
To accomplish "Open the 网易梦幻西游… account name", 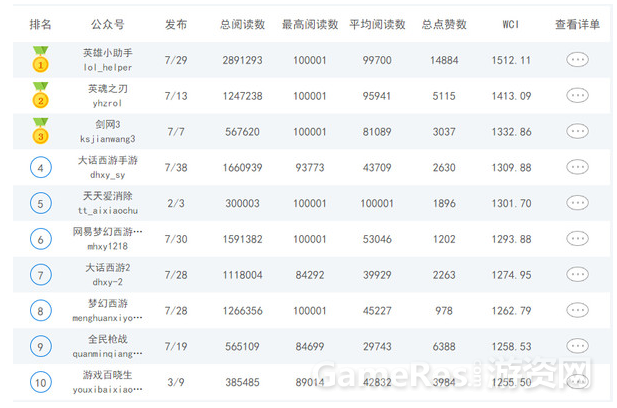I will click(108, 232).
